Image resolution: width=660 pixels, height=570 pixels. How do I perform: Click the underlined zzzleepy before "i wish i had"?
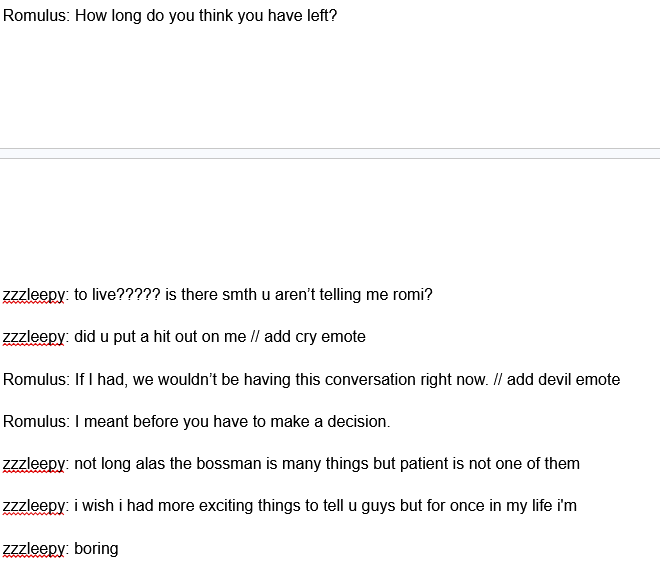(34, 506)
